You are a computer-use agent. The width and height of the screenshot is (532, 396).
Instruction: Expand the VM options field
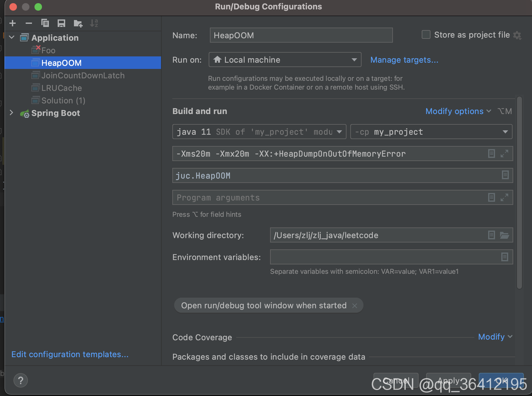tap(504, 154)
